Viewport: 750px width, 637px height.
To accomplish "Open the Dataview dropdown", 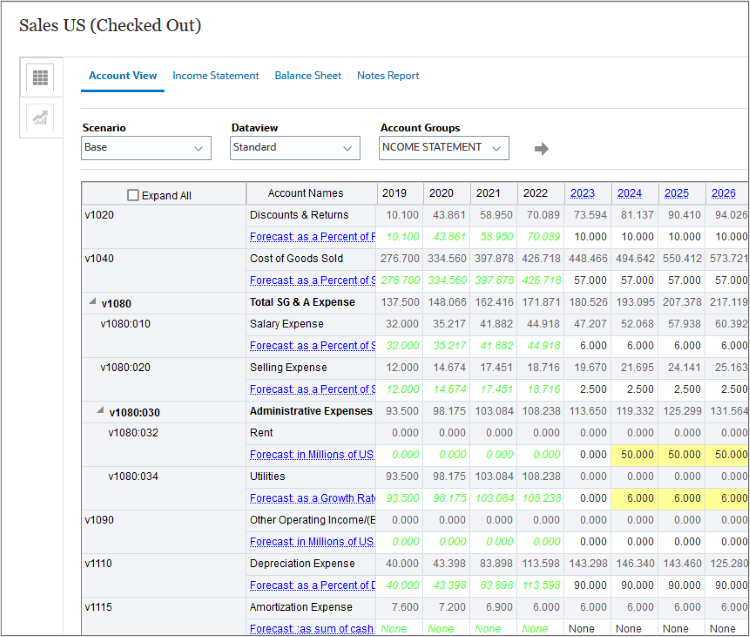I will point(295,148).
